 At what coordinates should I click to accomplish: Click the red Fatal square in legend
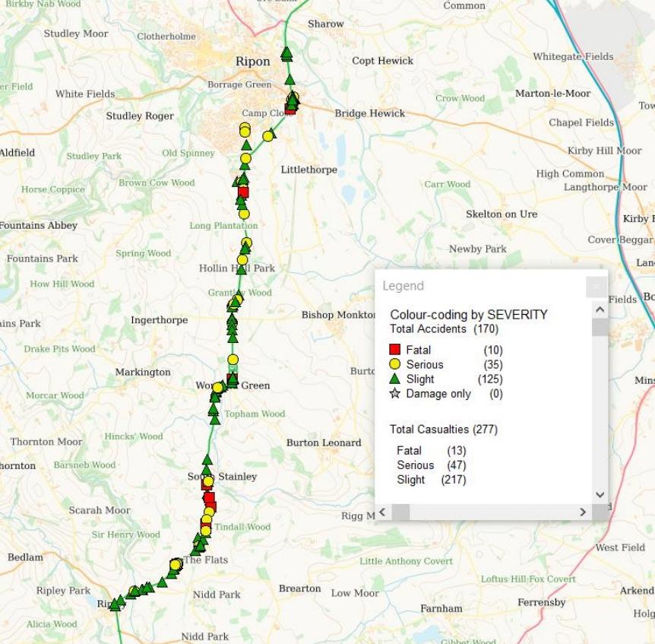point(394,350)
